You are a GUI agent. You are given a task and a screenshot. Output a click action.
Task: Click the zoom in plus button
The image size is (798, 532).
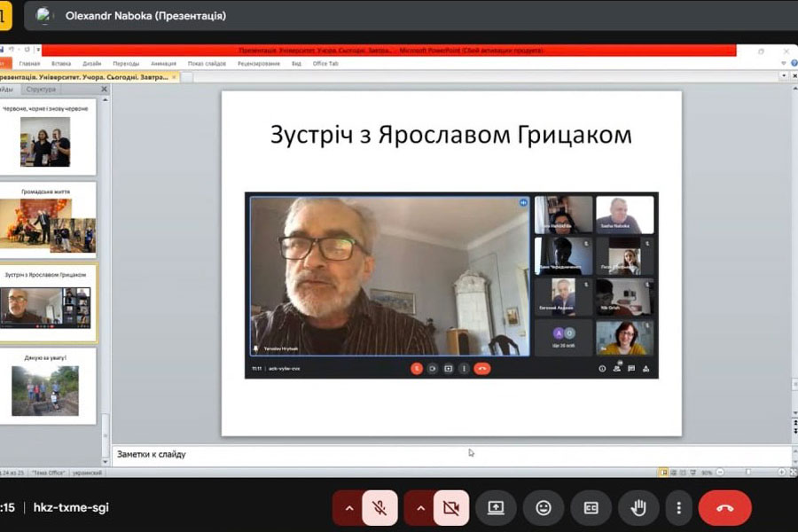[782, 473]
